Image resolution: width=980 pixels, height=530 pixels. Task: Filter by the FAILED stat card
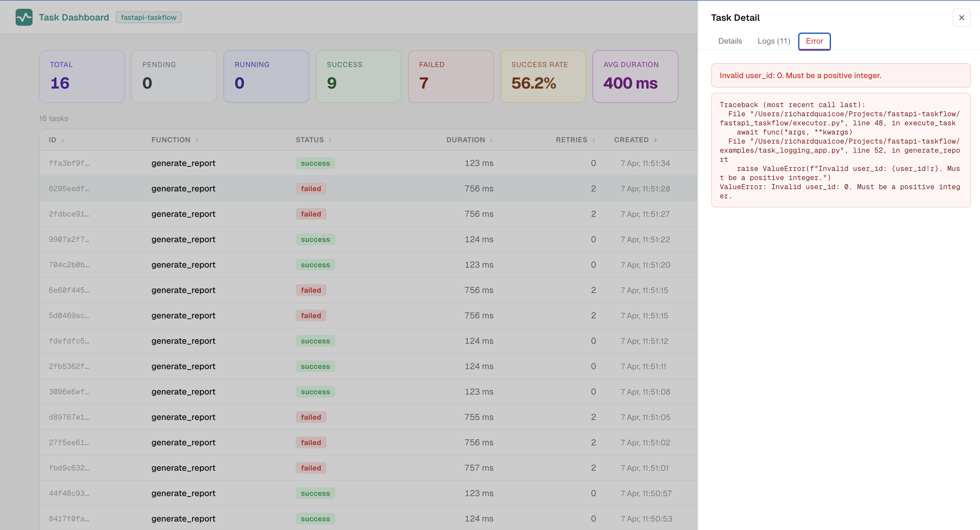click(450, 76)
